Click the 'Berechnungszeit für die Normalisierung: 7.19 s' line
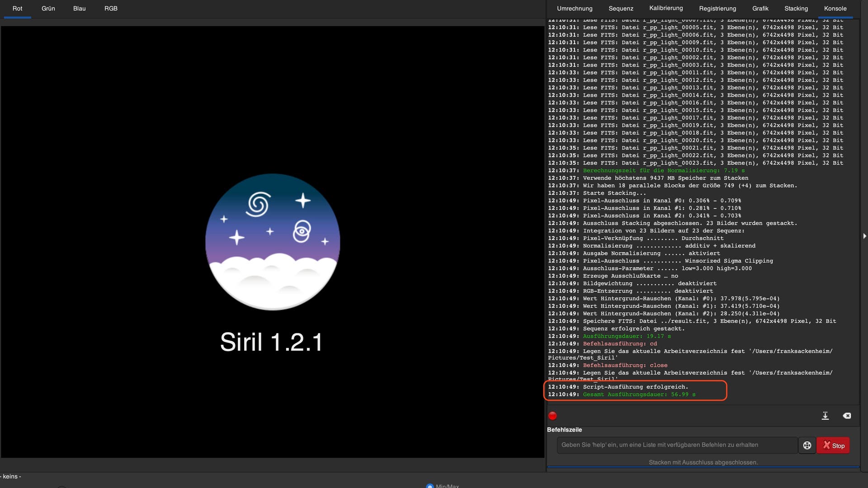Image resolution: width=868 pixels, height=488 pixels. click(646, 170)
